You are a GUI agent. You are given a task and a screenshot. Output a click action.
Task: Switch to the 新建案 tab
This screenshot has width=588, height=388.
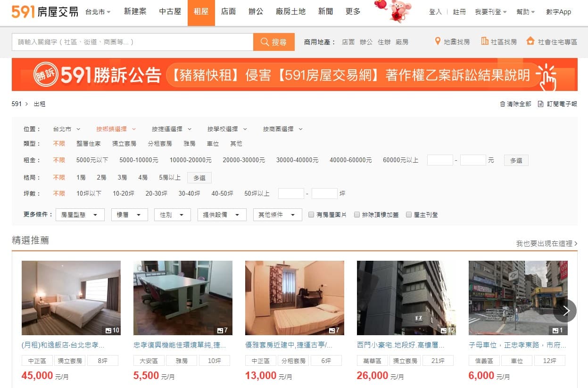point(135,12)
